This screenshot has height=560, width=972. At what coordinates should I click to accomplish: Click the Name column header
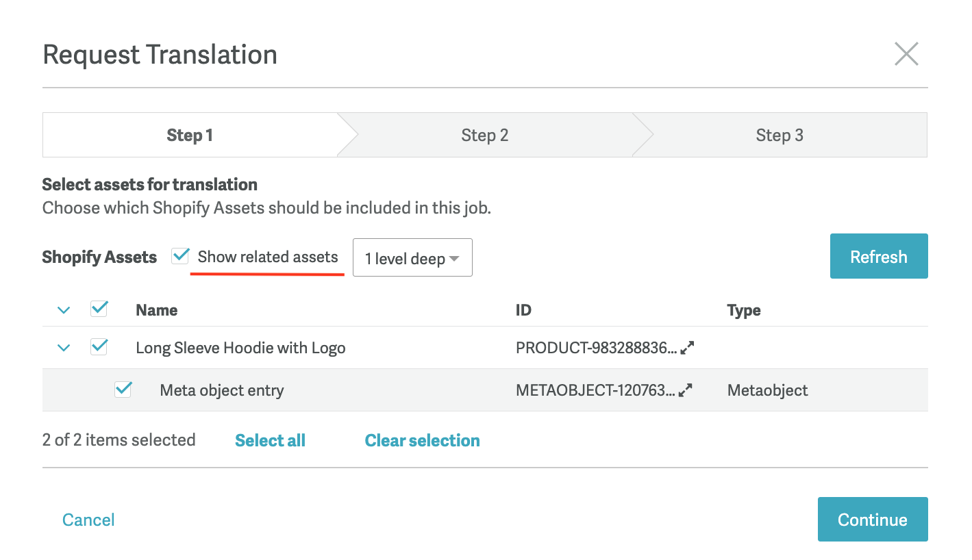156,310
